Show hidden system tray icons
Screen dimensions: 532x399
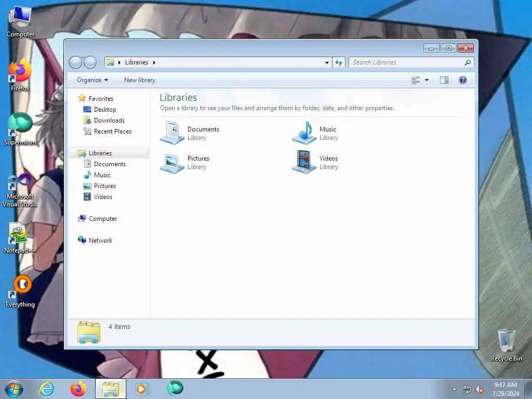coord(454,389)
